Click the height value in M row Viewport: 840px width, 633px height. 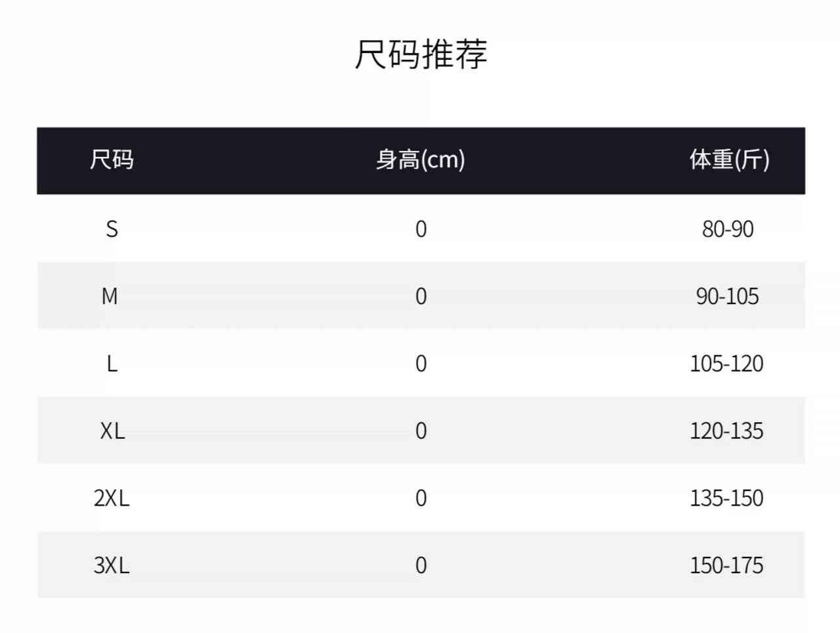[421, 297]
